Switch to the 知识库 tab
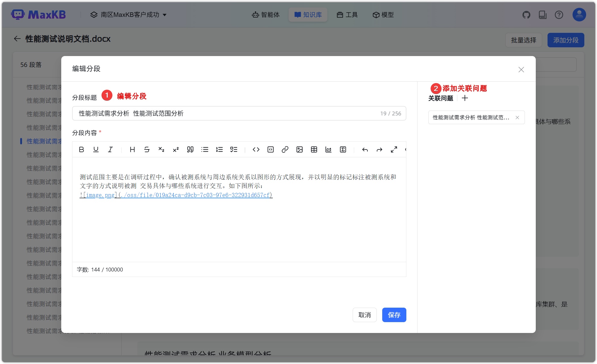The image size is (597, 364). [308, 14]
